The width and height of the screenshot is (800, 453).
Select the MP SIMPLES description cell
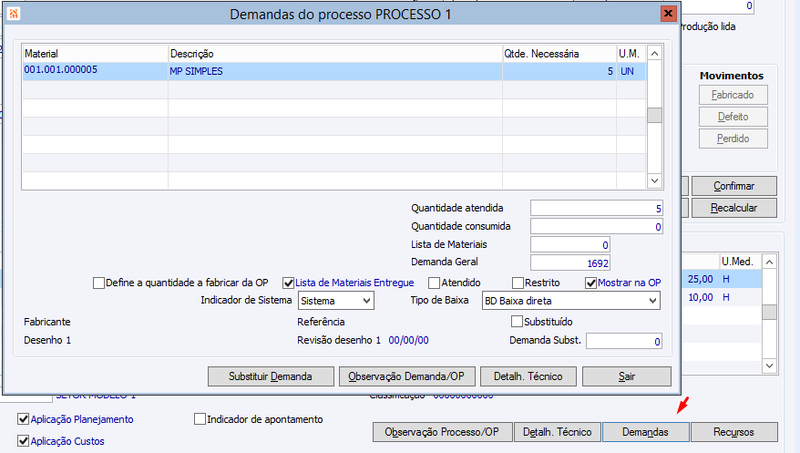pos(335,71)
